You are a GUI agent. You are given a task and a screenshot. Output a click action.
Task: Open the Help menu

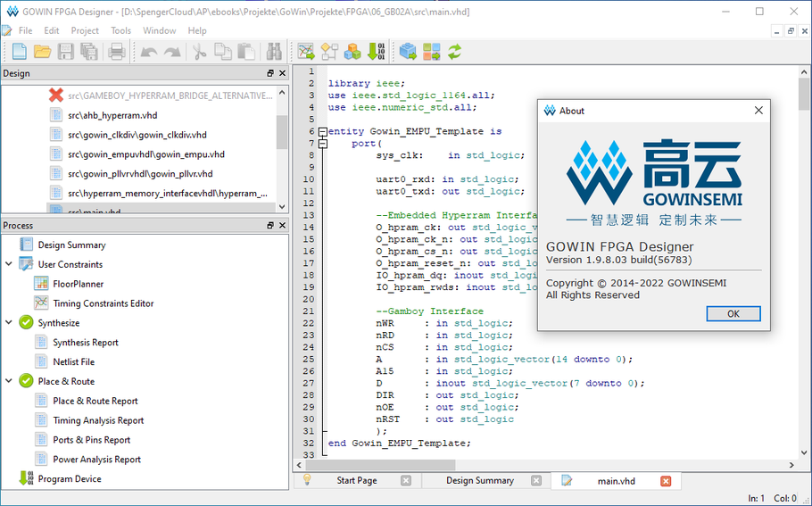[x=197, y=30]
